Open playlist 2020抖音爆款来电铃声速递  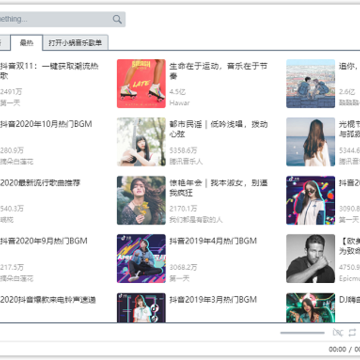48,300
